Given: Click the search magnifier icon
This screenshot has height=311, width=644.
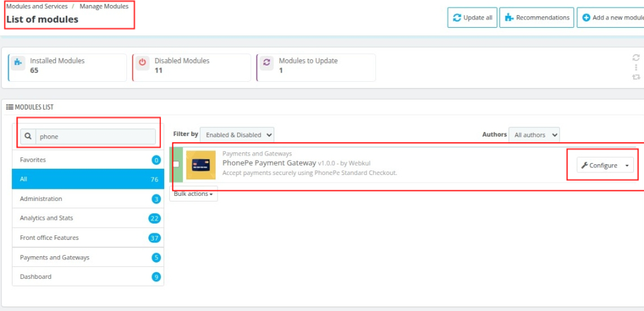Looking at the screenshot, I should [28, 137].
